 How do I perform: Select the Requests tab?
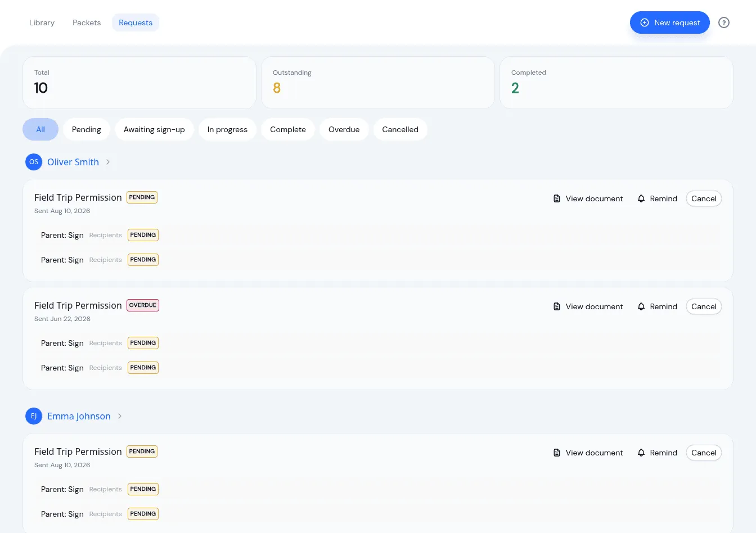pos(136,22)
